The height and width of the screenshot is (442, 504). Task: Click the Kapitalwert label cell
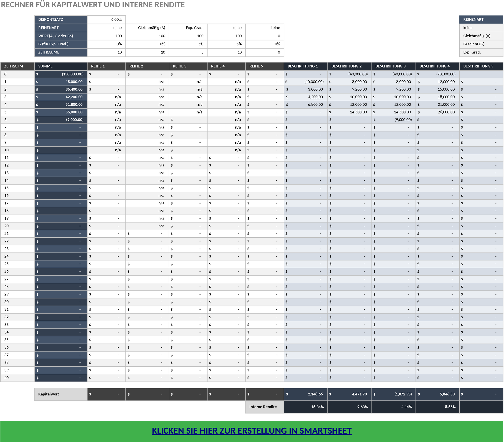tap(61, 394)
